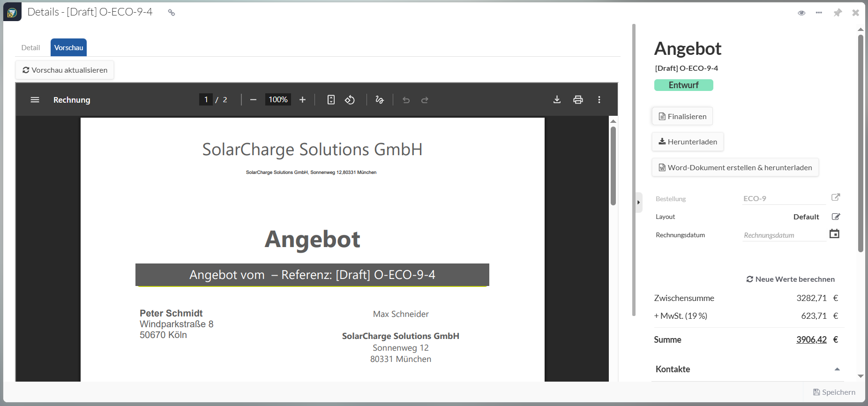
Task: Download the PDF from viewer toolbar
Action: [x=557, y=100]
